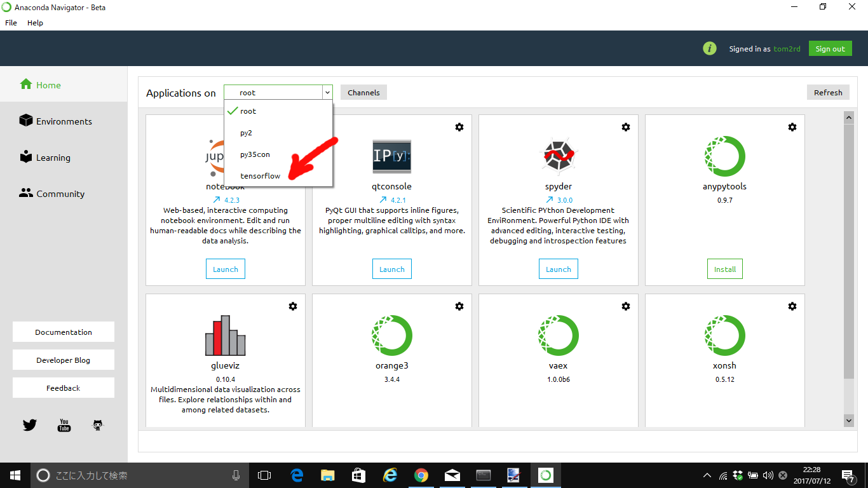Open the Help menu
The height and width of the screenshot is (488, 868).
click(35, 23)
